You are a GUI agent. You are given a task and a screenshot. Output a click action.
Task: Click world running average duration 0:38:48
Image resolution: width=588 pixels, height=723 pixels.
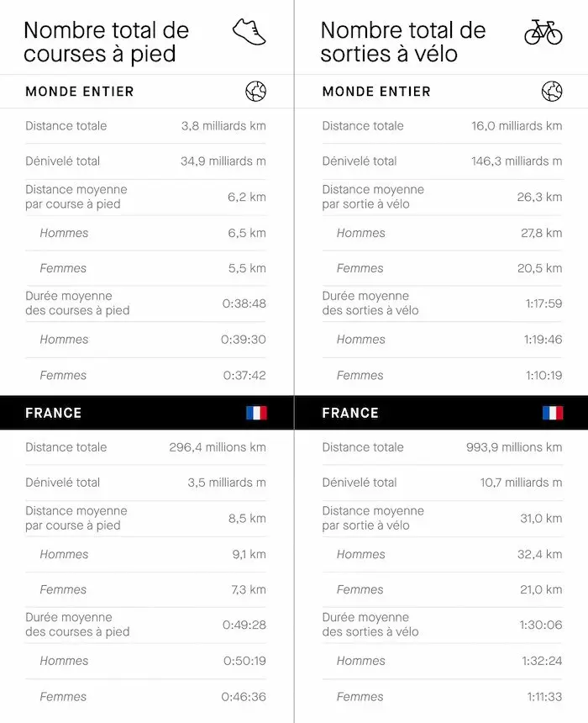coord(244,303)
